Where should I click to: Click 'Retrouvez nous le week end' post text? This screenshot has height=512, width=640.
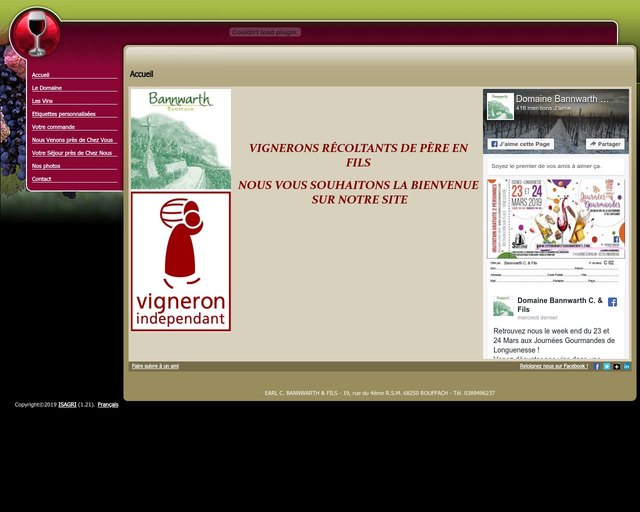(554, 340)
